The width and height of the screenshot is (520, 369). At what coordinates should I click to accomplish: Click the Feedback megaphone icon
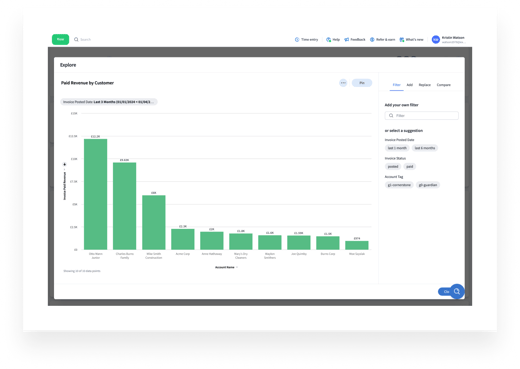click(x=347, y=39)
